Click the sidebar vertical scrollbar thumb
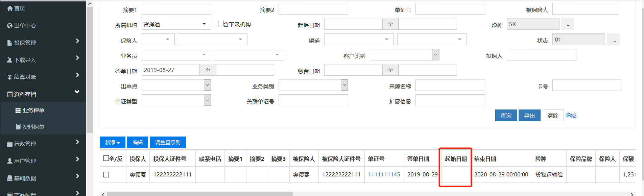The width and height of the screenshot is (644, 196). (90, 70)
